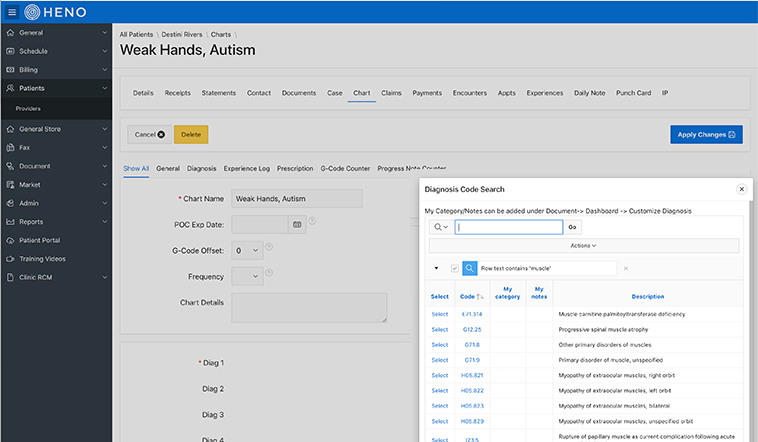Open the hamburger navigation menu

[12, 12]
